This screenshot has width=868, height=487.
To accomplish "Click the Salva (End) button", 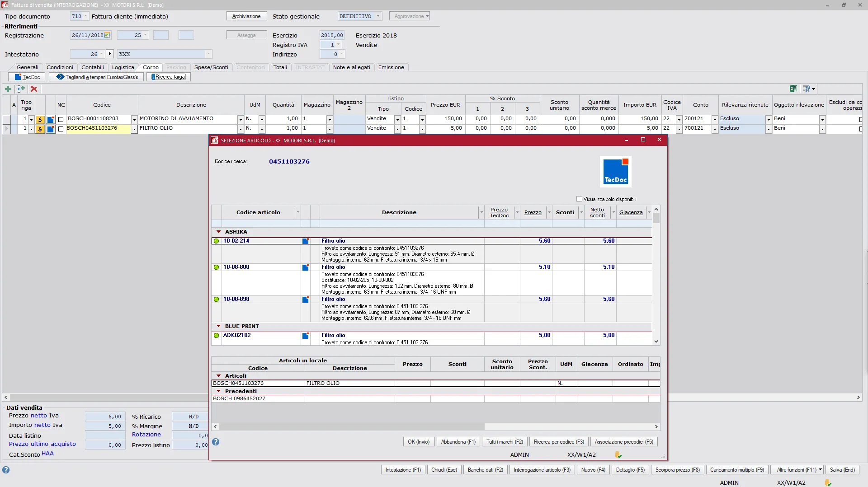I will tap(842, 470).
